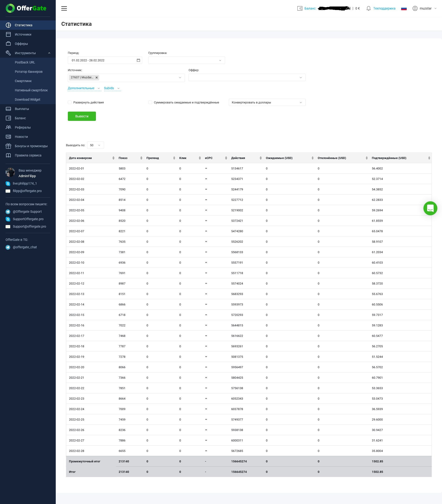Viewport: 442px width, 504px height.
Task: Open the green chat widget
Action: (x=430, y=208)
